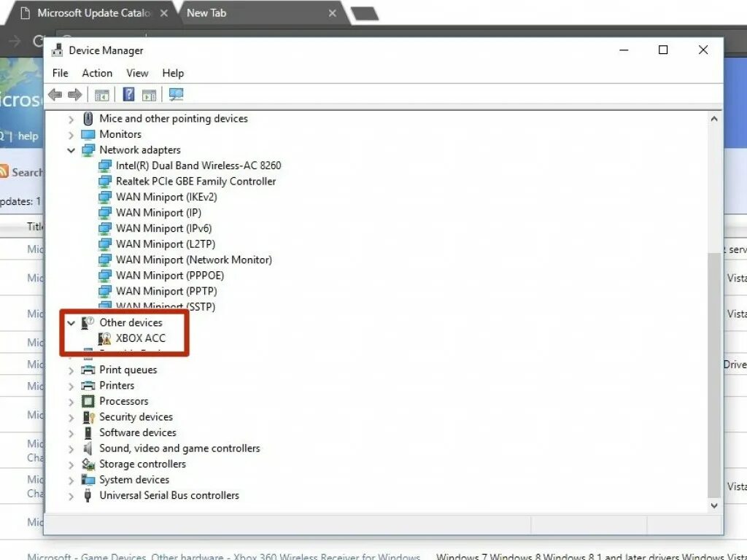This screenshot has width=747, height=560.
Task: Open the Help menu
Action: coord(173,74)
